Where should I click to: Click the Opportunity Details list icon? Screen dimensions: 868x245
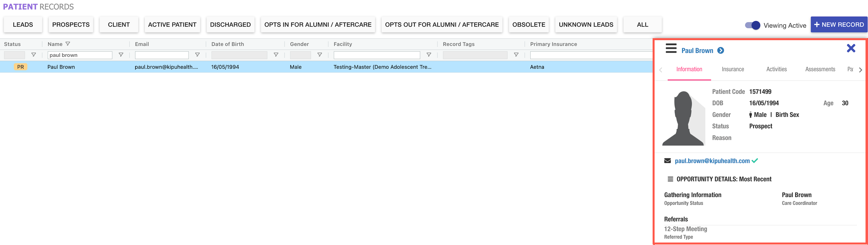tap(670, 179)
